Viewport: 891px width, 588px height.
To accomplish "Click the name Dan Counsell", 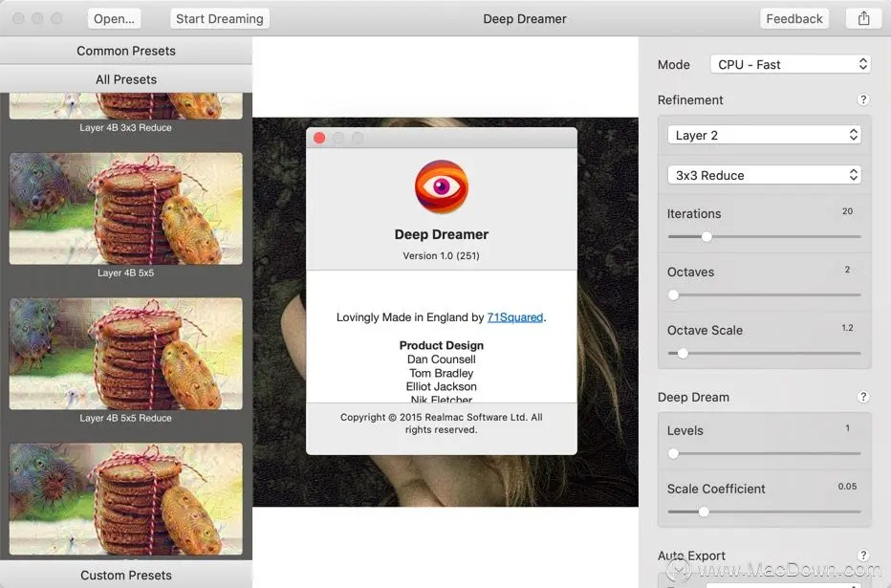I will pyautogui.click(x=442, y=359).
